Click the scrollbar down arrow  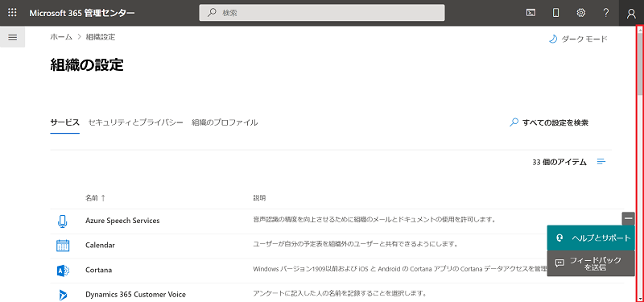tap(640, 298)
